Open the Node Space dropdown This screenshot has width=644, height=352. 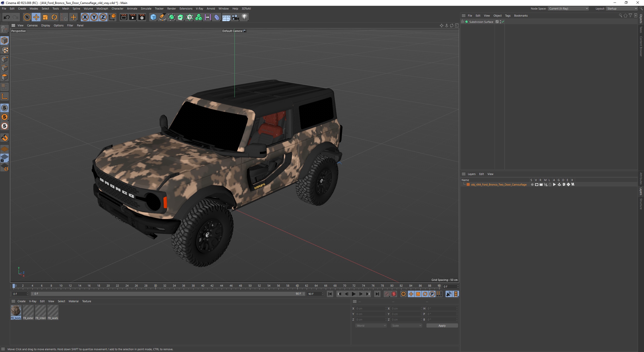tap(568, 9)
